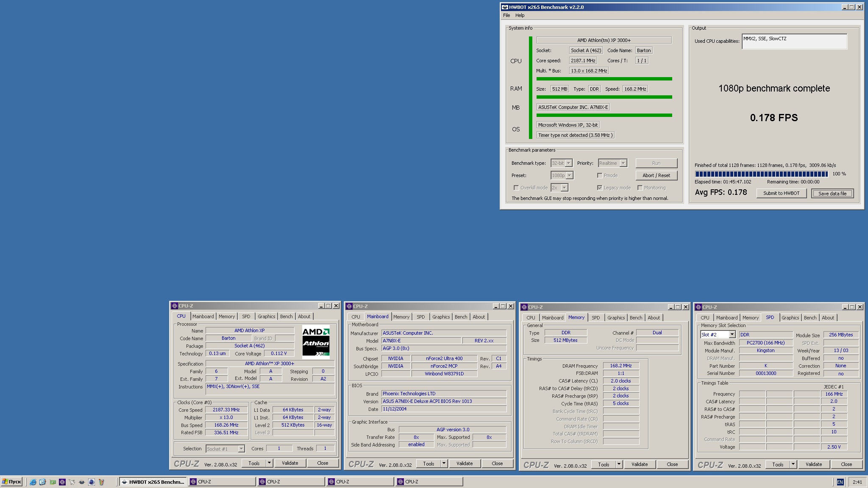Select the Memory tab in the CPU-tab CPU-Z window
This screenshot has width=868, height=488.
227,316
